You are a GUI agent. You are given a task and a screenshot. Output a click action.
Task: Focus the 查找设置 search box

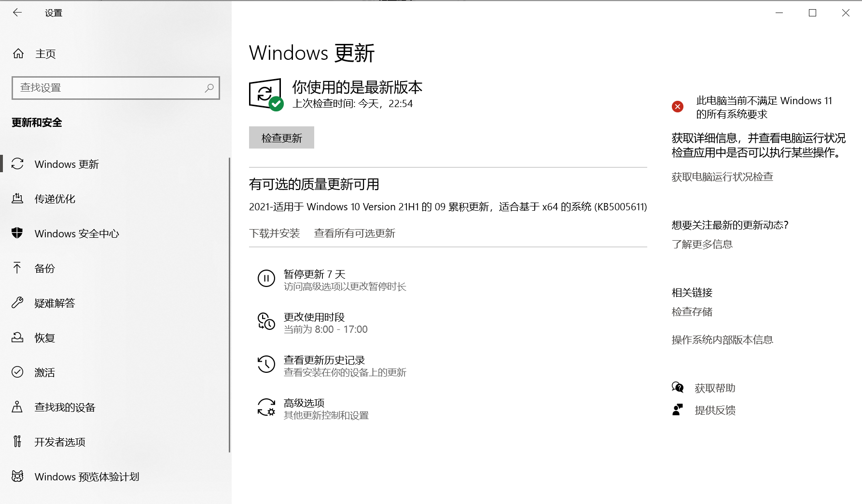tap(116, 88)
